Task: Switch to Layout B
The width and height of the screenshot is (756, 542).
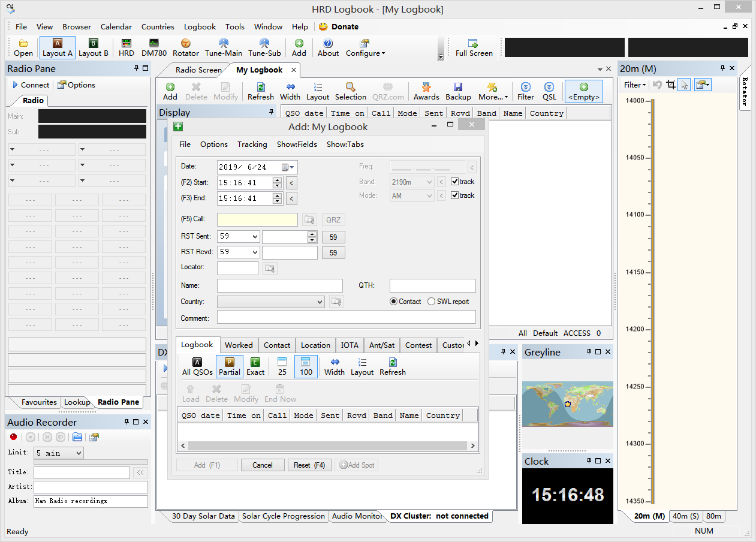Action: coord(94,48)
